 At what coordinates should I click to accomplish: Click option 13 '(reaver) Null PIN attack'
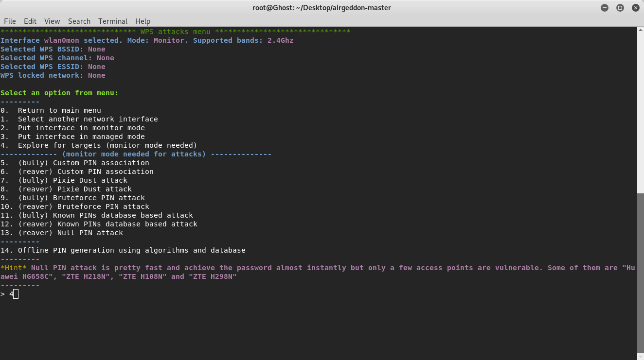[62, 233]
